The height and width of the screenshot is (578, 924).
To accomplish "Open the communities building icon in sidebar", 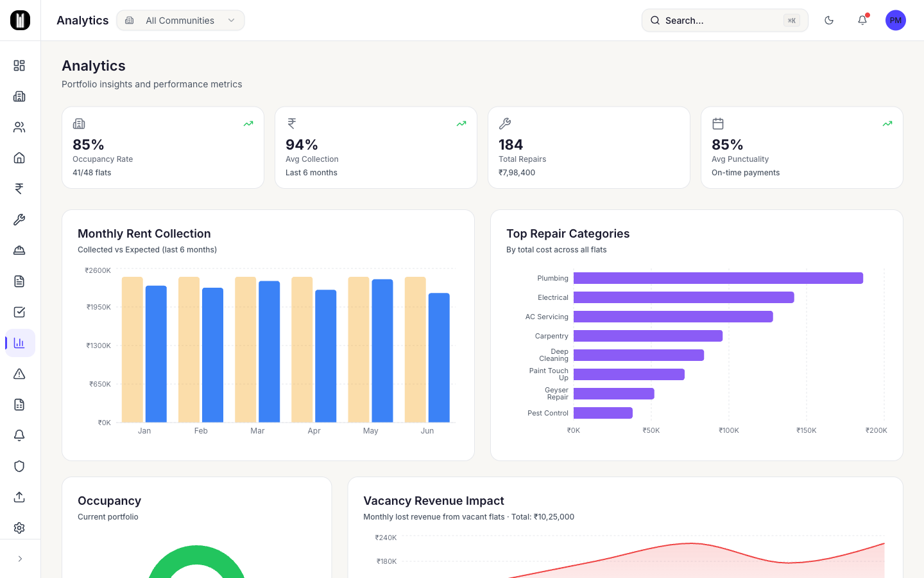I will pos(19,96).
